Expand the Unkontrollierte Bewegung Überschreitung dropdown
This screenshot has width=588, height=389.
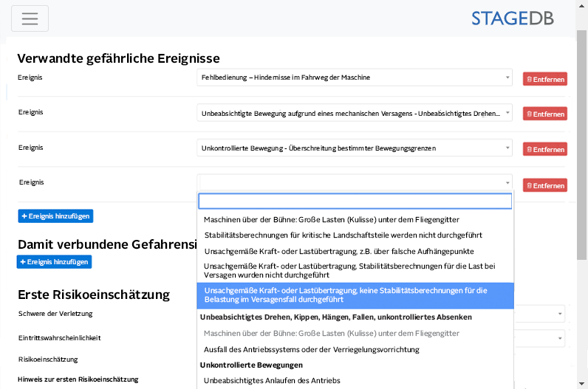(354, 148)
